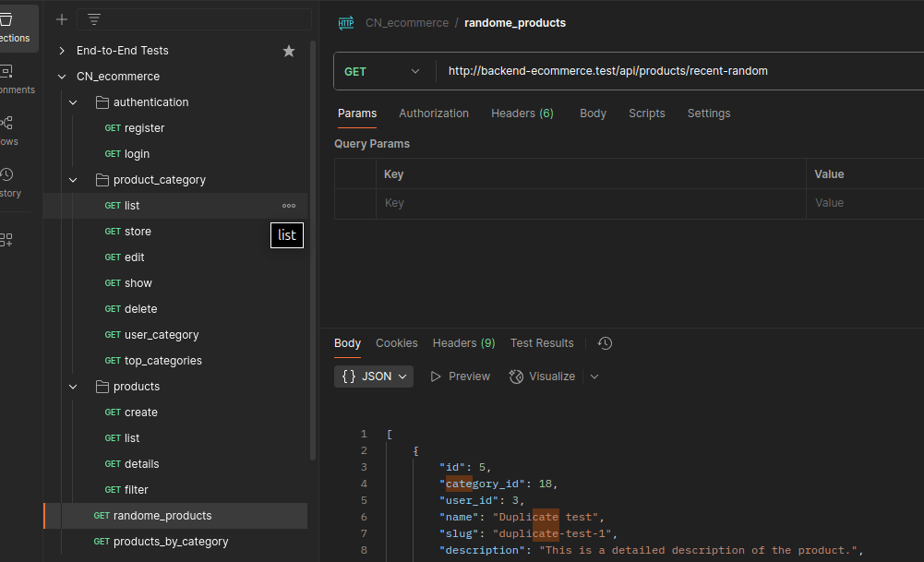Viewport: 924px width, 562px height.
Task: Open the response Headers (9) tab
Action: (463, 343)
